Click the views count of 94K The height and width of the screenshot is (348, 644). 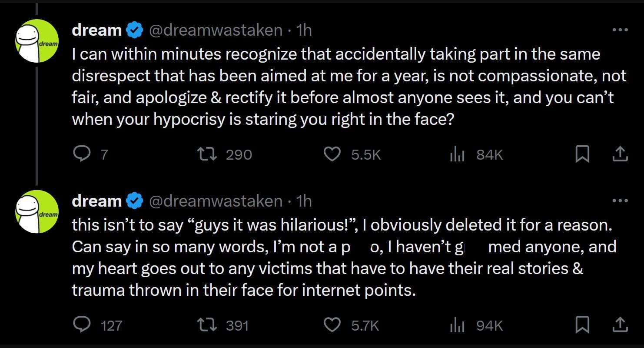pos(489,324)
